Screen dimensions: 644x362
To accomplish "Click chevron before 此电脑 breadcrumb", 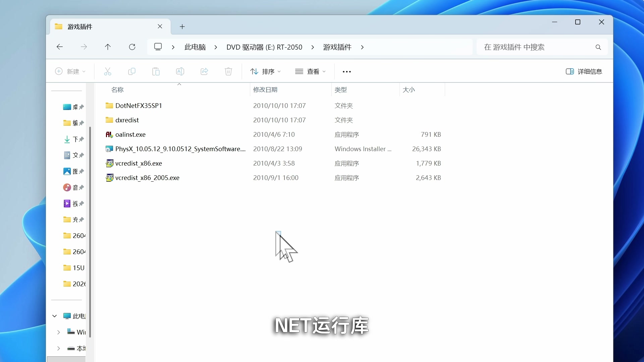I will tap(173, 47).
